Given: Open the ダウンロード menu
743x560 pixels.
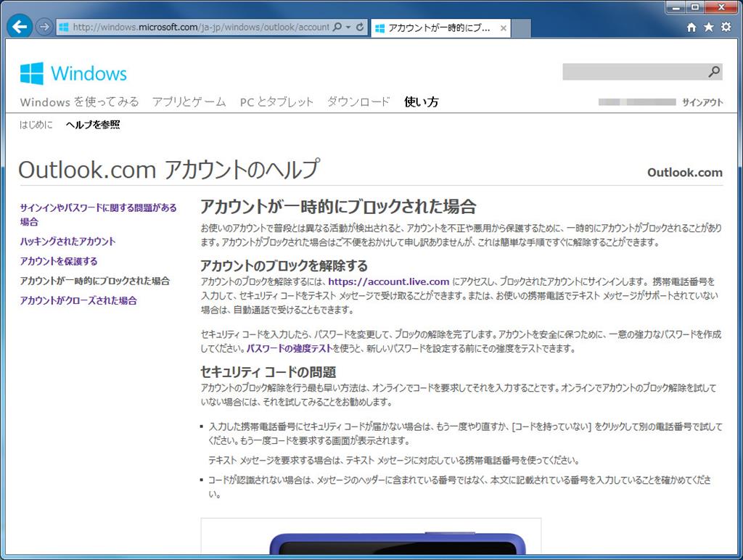Looking at the screenshot, I should coord(358,102).
